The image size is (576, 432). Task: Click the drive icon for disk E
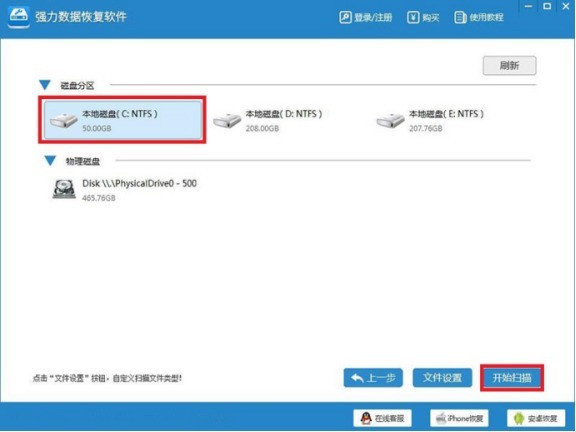tap(390, 120)
